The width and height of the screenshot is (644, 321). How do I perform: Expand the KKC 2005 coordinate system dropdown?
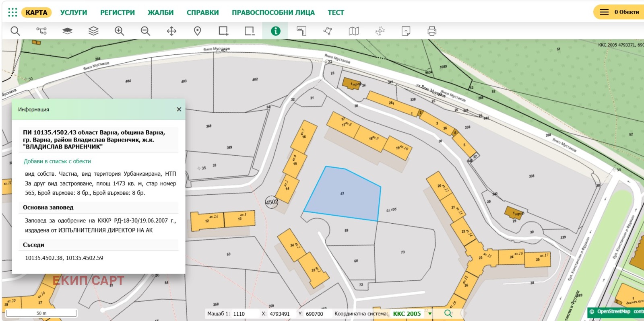(430, 314)
